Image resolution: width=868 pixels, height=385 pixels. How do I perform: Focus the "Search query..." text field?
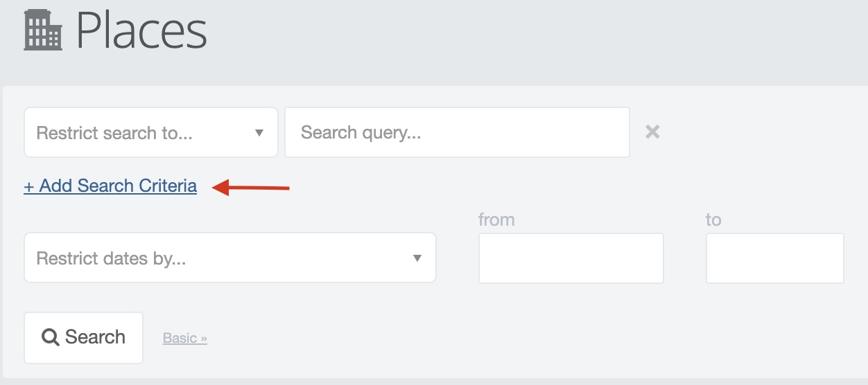(x=458, y=132)
